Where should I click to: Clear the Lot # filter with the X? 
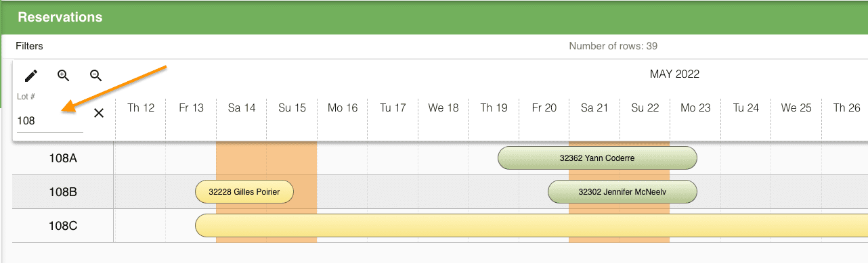99,113
